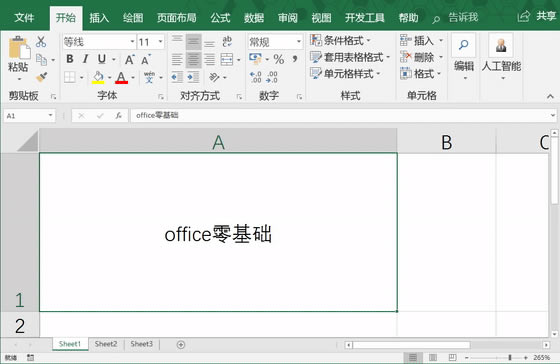Open 套用表格格式 table format menu
The height and width of the screenshot is (364, 560).
350,57
